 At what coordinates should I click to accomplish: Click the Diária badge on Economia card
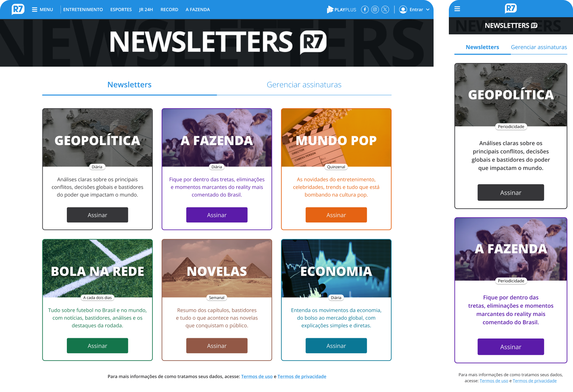pyautogui.click(x=336, y=297)
